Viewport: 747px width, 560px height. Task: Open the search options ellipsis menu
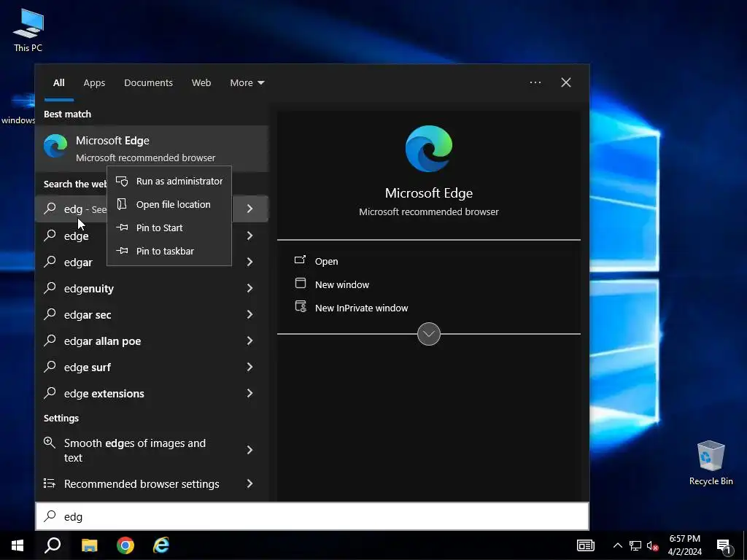tap(535, 82)
